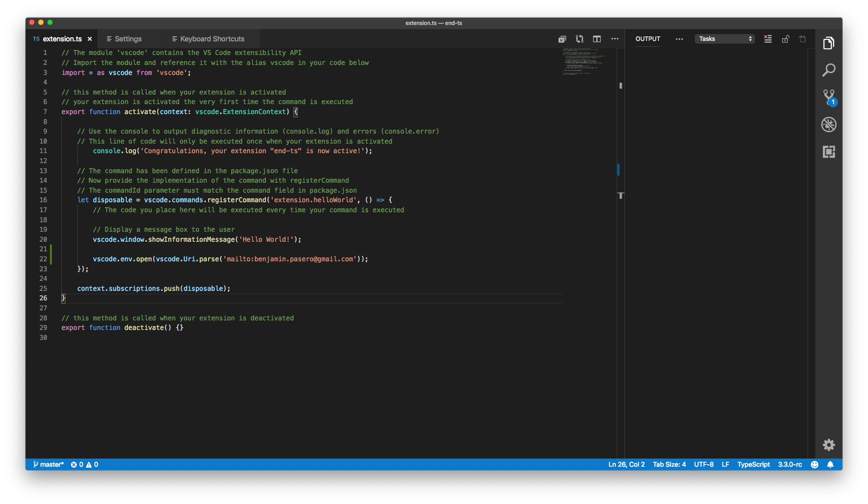Switch to the OUTPUT panel tab
Viewport: 868px width, 504px height.
(x=648, y=39)
